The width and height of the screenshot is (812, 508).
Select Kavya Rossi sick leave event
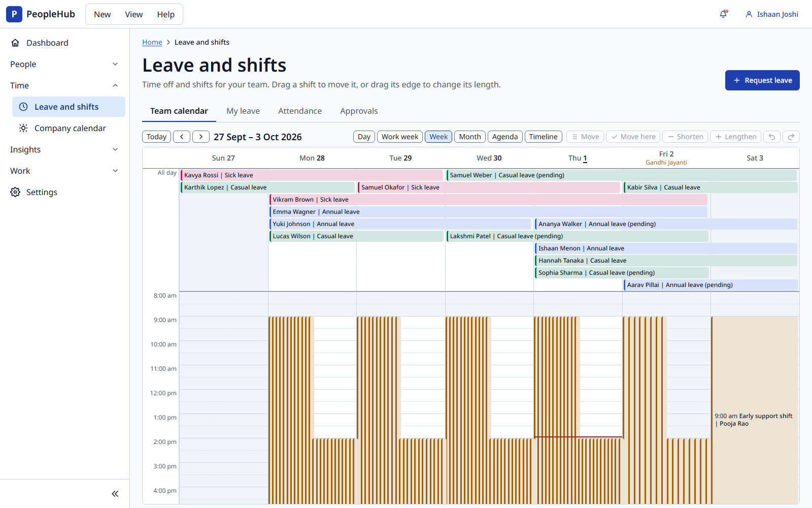click(312, 175)
